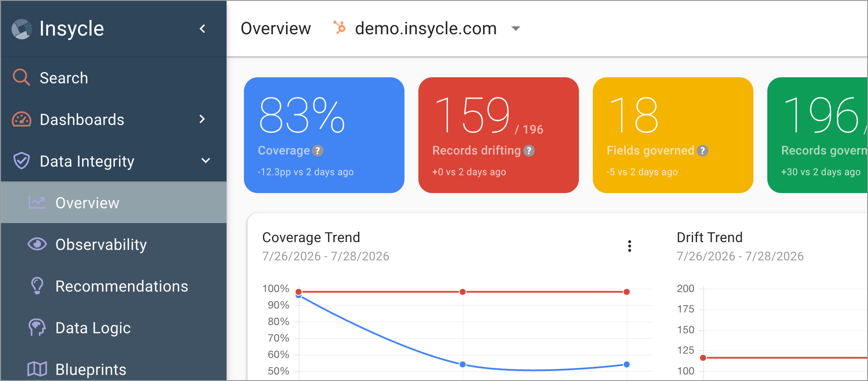This screenshot has width=868, height=381.
Task: Open the 196 Records governed card
Action: tap(818, 135)
